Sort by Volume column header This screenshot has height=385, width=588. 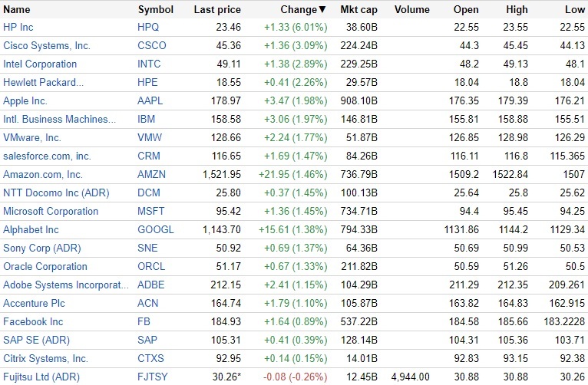[413, 10]
